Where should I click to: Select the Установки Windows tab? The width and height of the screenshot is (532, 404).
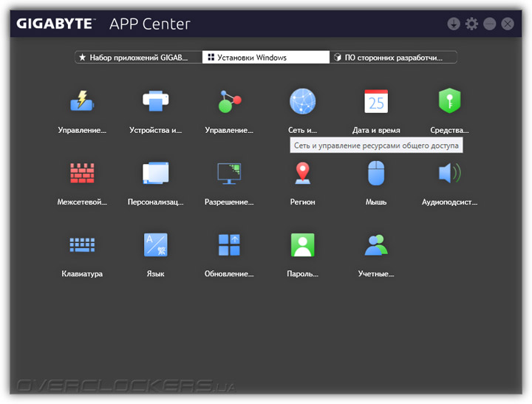[266, 58]
